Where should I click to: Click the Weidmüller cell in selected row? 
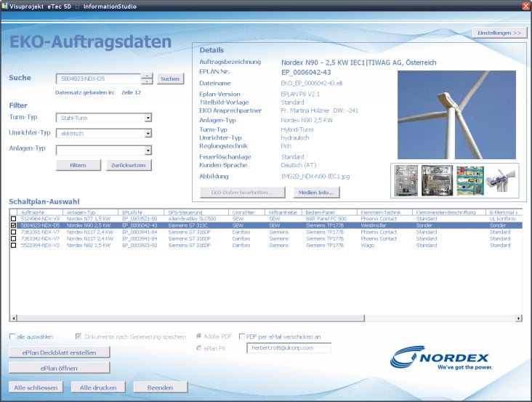[374, 225]
